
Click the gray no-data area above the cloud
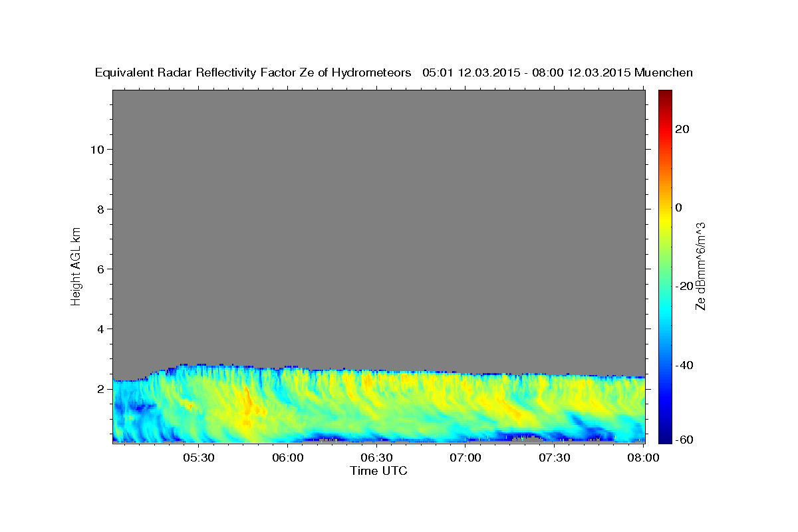click(379, 226)
